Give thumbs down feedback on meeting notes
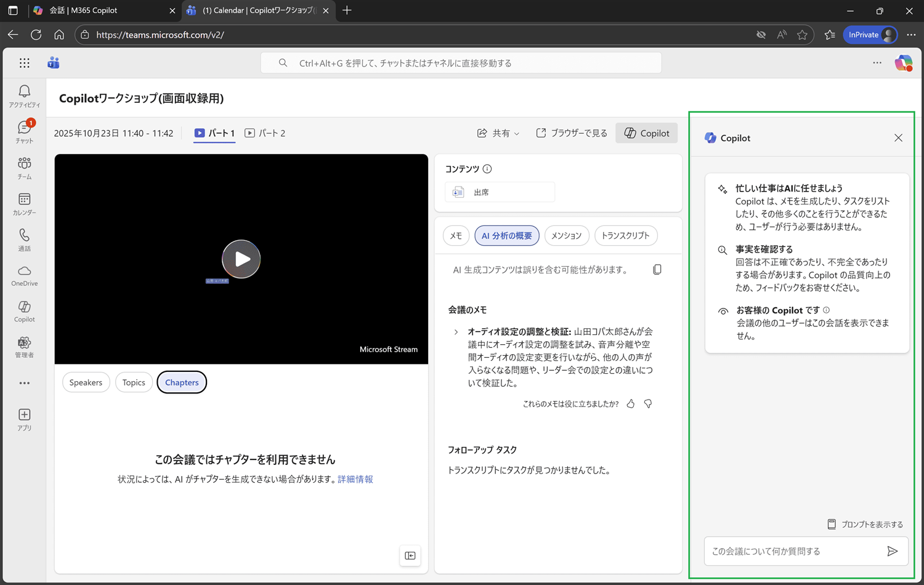The width and height of the screenshot is (924, 585). pyautogui.click(x=647, y=403)
